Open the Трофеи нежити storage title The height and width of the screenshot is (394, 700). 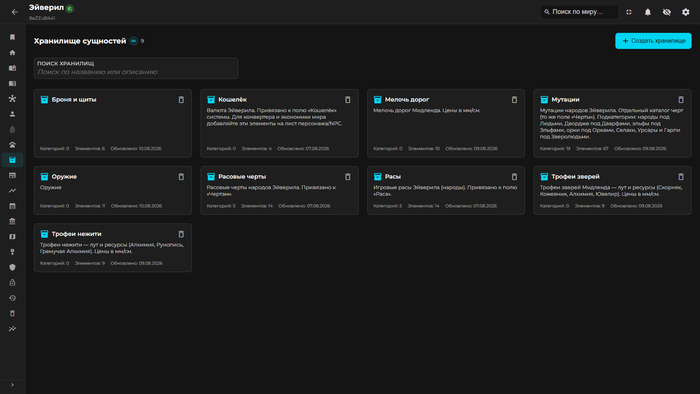point(76,234)
